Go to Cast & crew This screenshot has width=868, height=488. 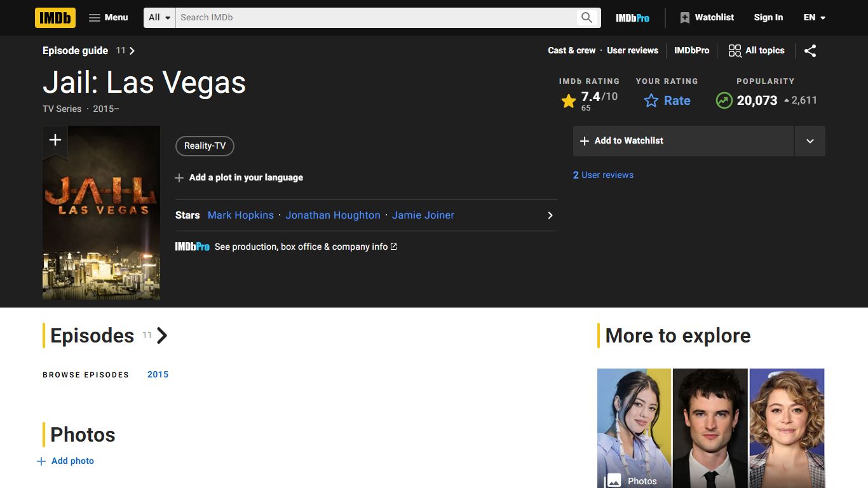572,51
